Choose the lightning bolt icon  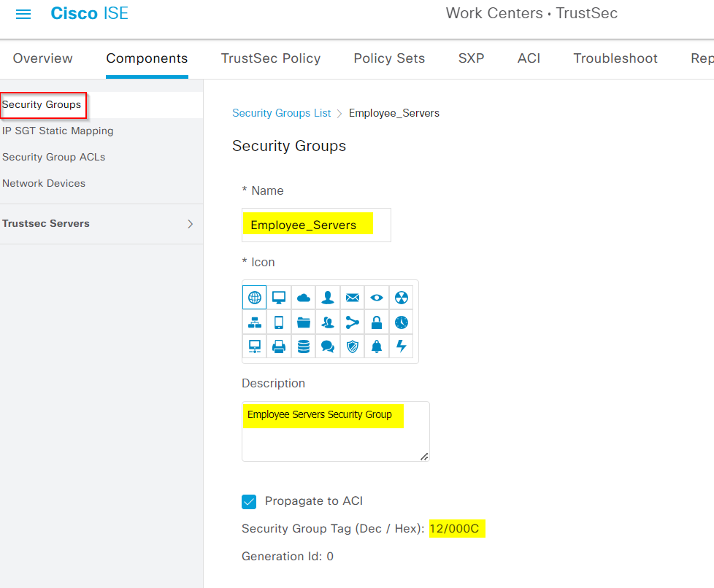(402, 347)
